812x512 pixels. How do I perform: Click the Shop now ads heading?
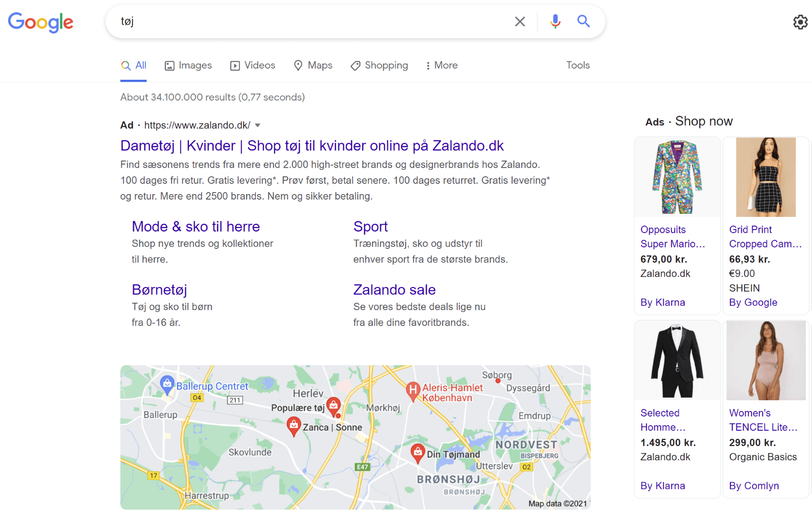704,121
